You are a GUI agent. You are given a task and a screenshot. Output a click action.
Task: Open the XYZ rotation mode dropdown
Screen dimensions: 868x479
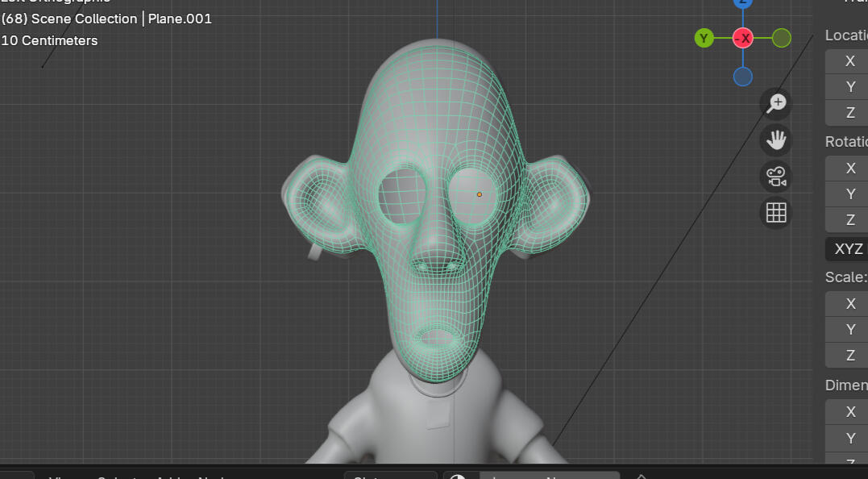click(x=847, y=248)
